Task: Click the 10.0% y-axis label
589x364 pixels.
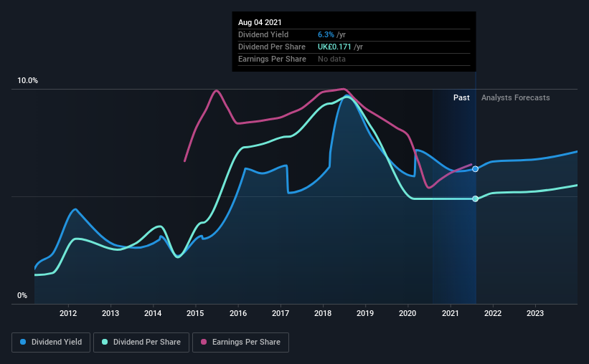Action: pyautogui.click(x=27, y=81)
